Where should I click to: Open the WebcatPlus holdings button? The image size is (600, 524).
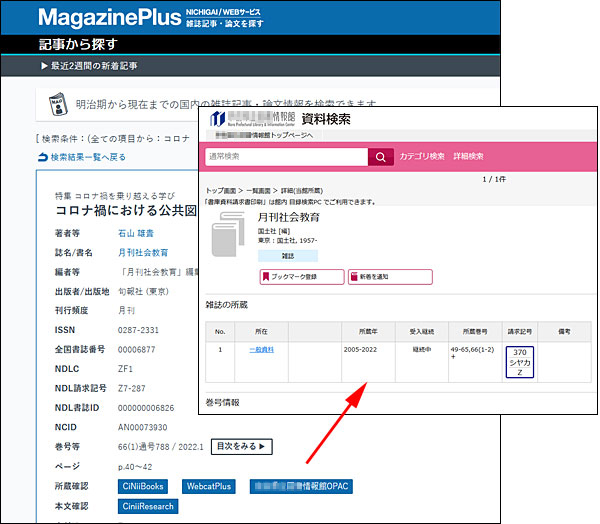point(209,486)
